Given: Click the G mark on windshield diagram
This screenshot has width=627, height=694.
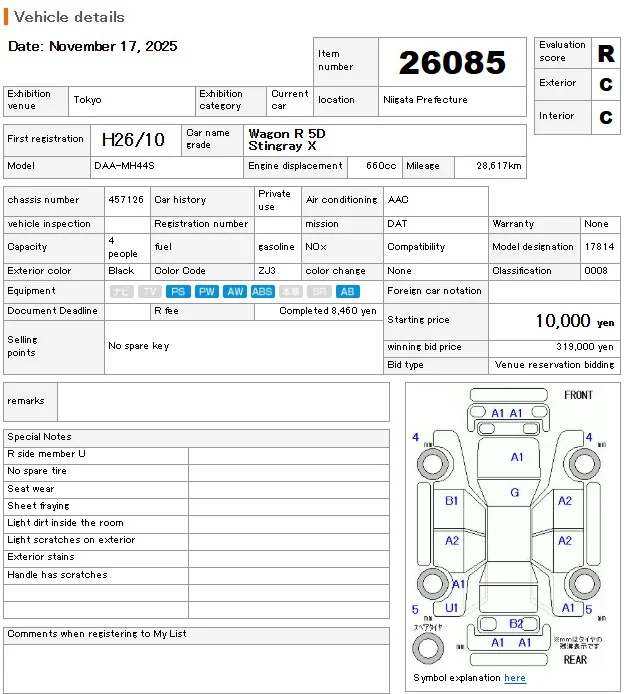Looking at the screenshot, I should tap(515, 493).
